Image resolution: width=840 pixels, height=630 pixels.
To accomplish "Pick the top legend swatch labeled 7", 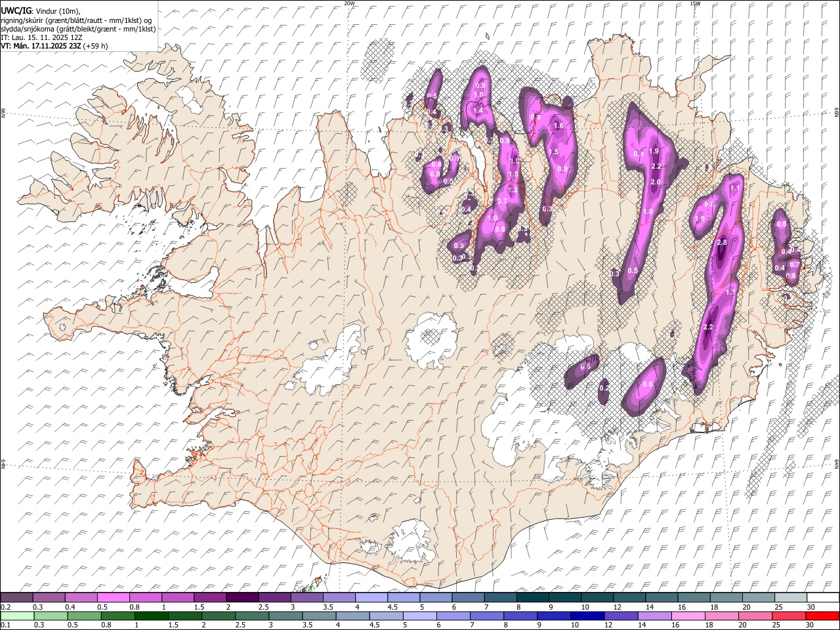I will (499, 598).
